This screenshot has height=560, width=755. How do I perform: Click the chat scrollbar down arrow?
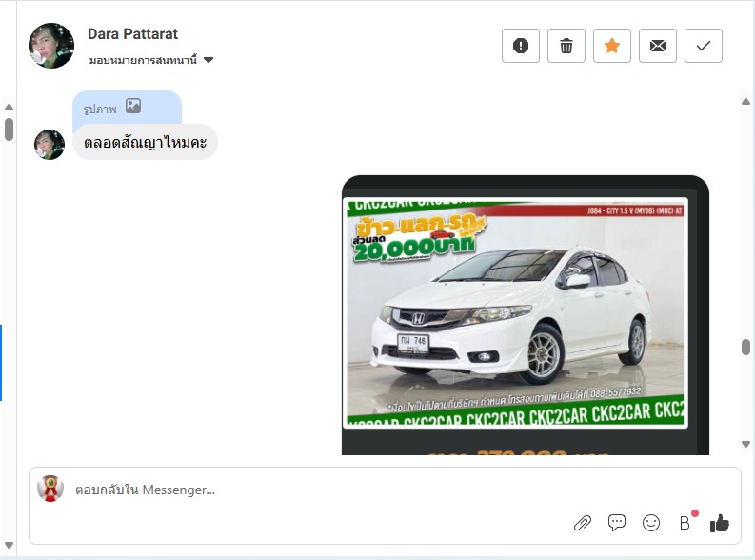pyautogui.click(x=745, y=444)
